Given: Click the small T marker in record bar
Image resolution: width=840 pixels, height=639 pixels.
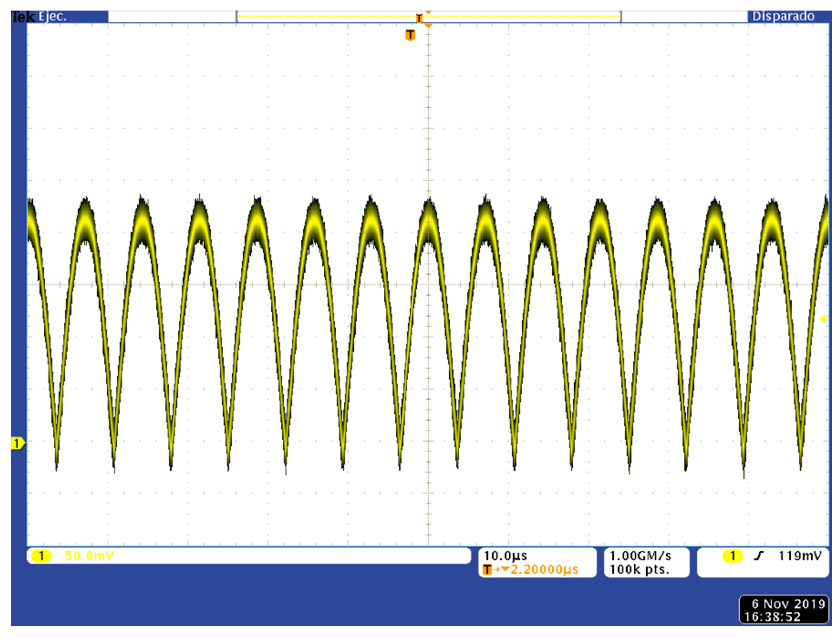Looking at the screenshot, I should [418, 18].
